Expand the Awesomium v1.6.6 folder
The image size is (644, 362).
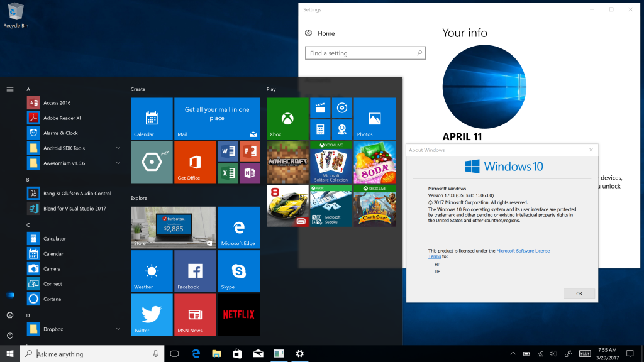118,163
